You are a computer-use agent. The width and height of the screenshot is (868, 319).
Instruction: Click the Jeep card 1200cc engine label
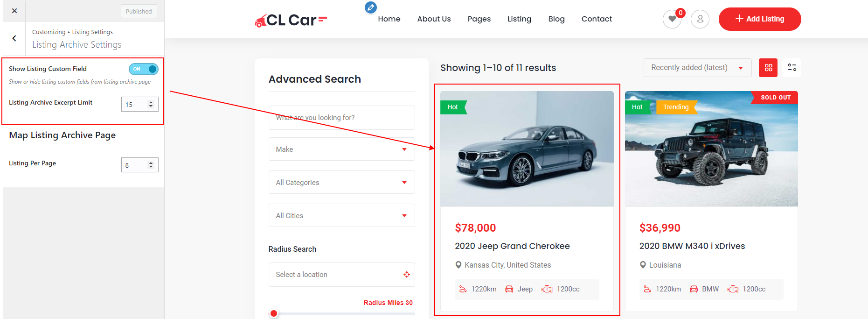click(x=568, y=289)
